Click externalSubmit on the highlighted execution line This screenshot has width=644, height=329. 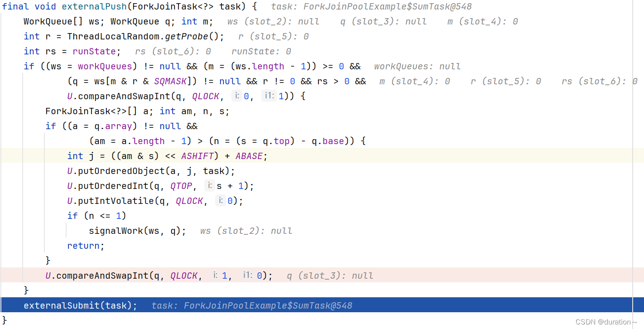(x=62, y=305)
